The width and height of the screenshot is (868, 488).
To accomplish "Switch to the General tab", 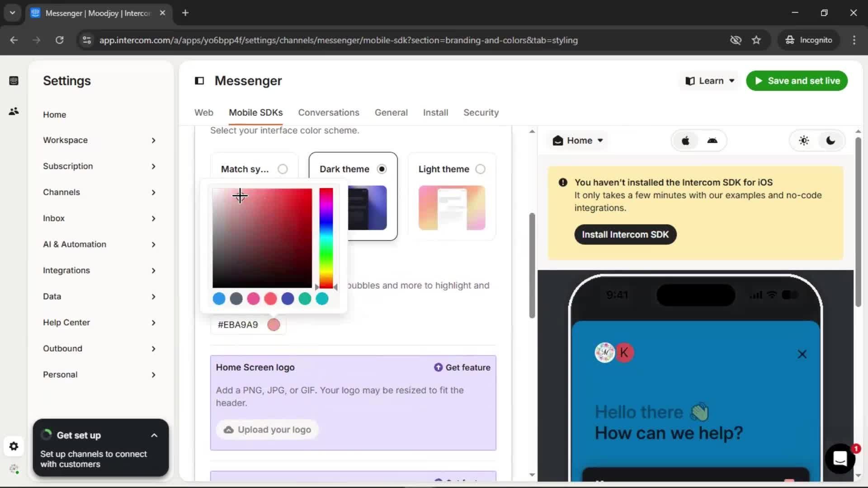I will (x=391, y=113).
